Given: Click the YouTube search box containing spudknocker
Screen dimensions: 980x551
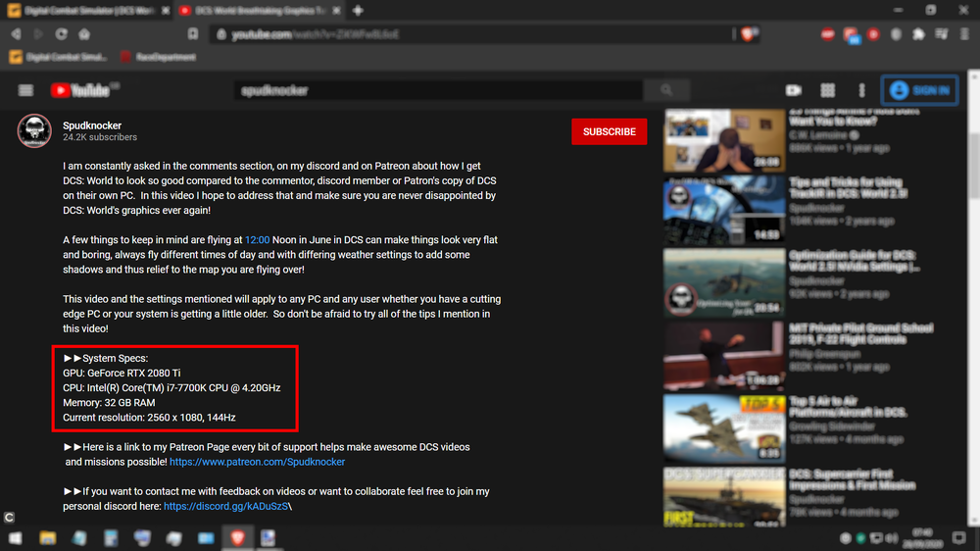Looking at the screenshot, I should pyautogui.click(x=439, y=90).
